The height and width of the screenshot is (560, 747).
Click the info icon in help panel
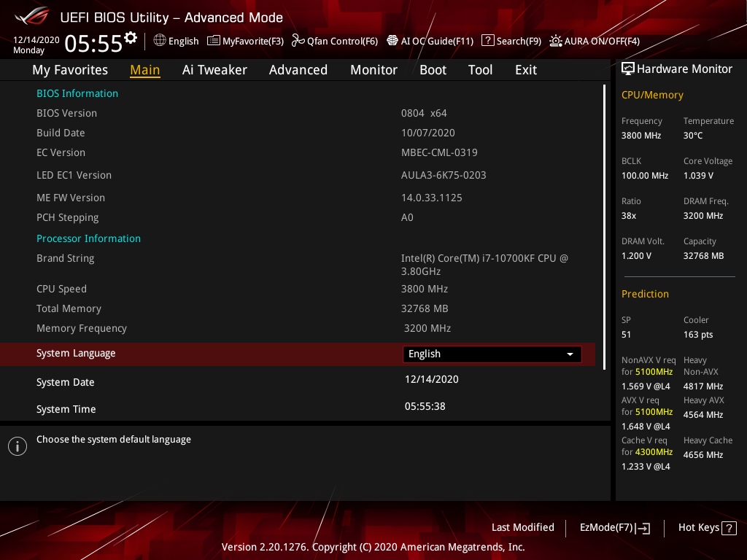pos(18,446)
